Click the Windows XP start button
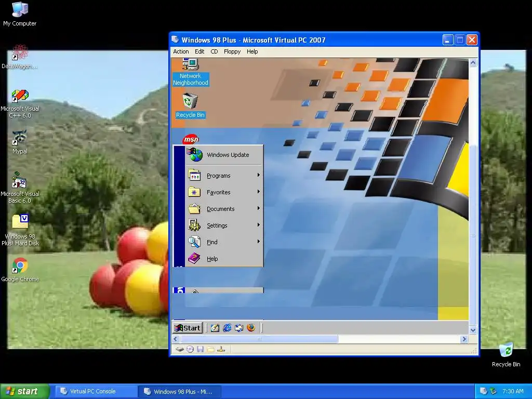Image resolution: width=532 pixels, height=399 pixels. (x=25, y=391)
